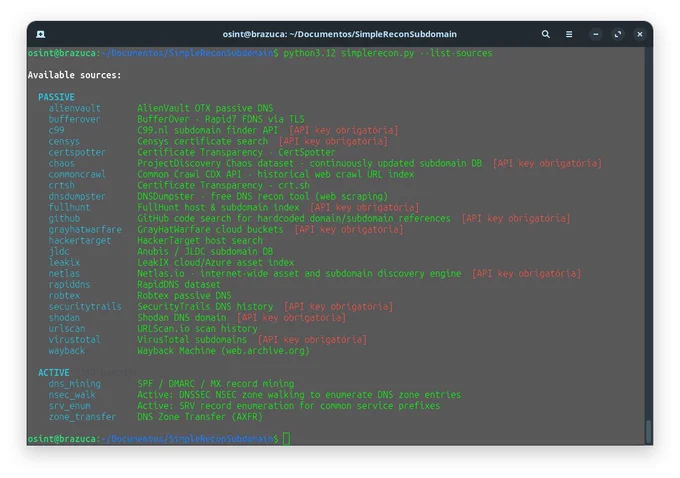Image resolution: width=680 pixels, height=478 pixels.
Task: Click API key tag on censys row
Action: pos(333,141)
